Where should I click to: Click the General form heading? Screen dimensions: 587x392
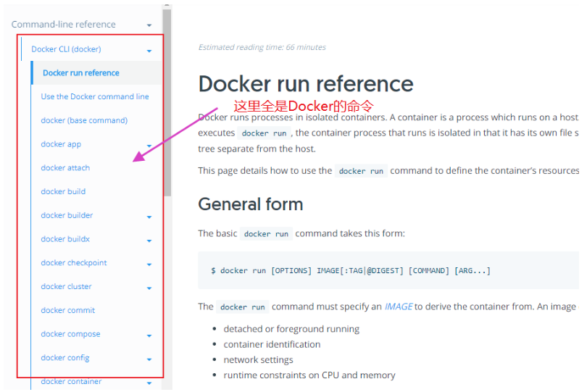click(251, 204)
